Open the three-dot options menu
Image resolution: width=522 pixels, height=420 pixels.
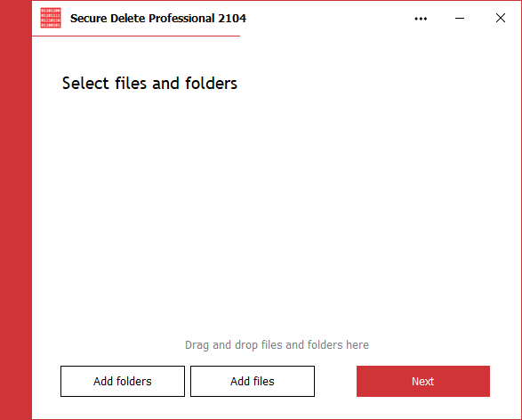(x=421, y=19)
